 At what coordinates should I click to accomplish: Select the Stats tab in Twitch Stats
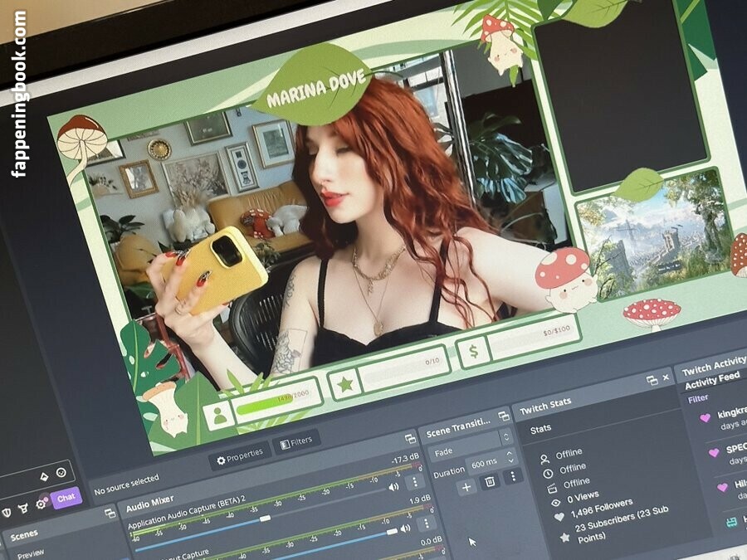(540, 429)
